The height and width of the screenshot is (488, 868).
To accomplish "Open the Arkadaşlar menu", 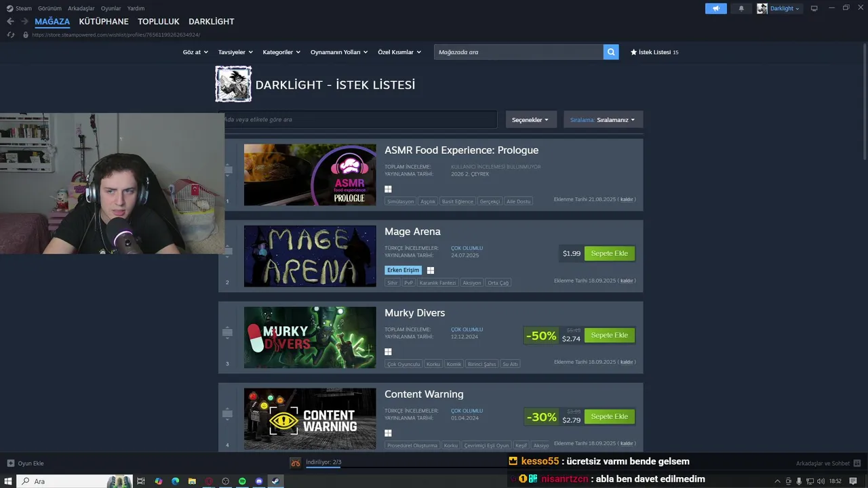I will pos(81,8).
